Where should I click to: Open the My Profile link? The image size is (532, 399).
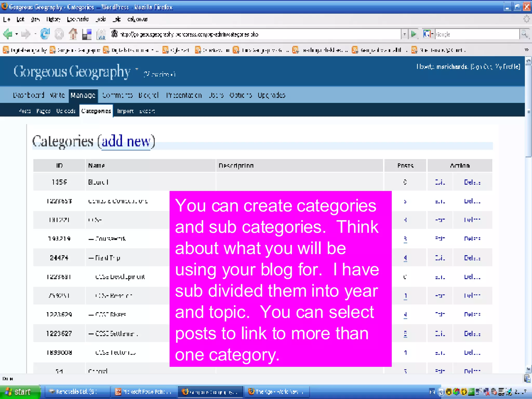tap(507, 67)
